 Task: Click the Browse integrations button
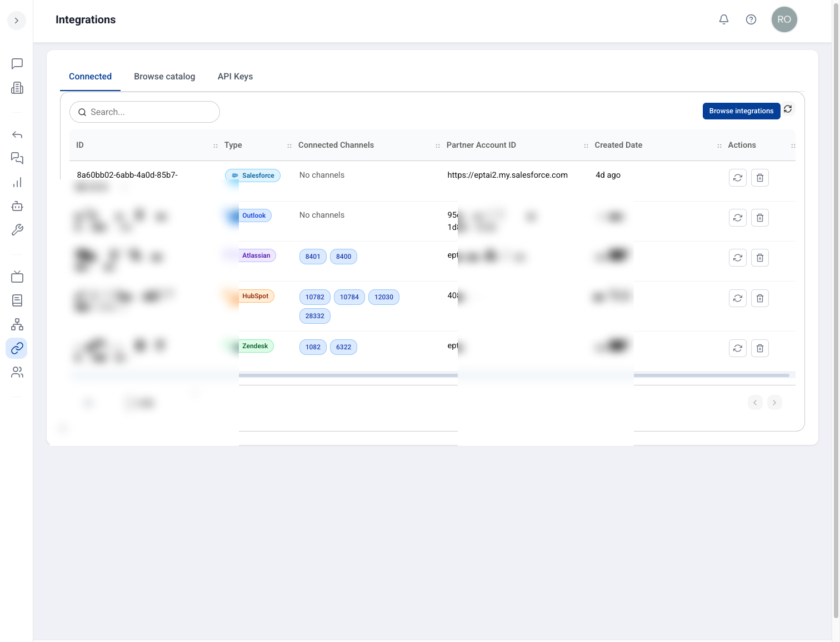pos(741,111)
